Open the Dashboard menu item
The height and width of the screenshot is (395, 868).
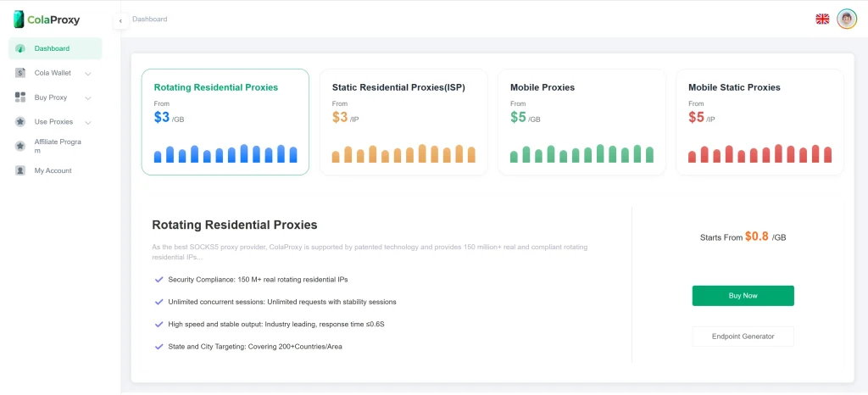(x=55, y=48)
